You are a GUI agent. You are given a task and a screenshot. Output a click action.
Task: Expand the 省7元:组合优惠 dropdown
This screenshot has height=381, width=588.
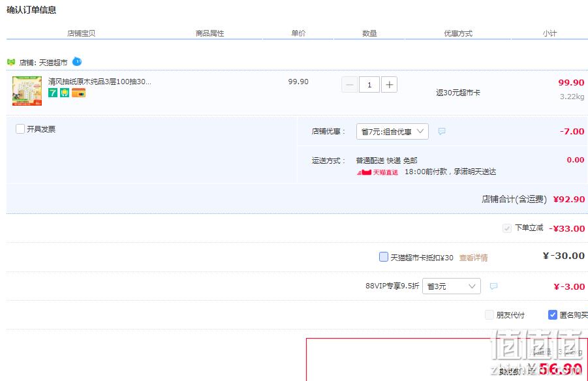pos(392,131)
